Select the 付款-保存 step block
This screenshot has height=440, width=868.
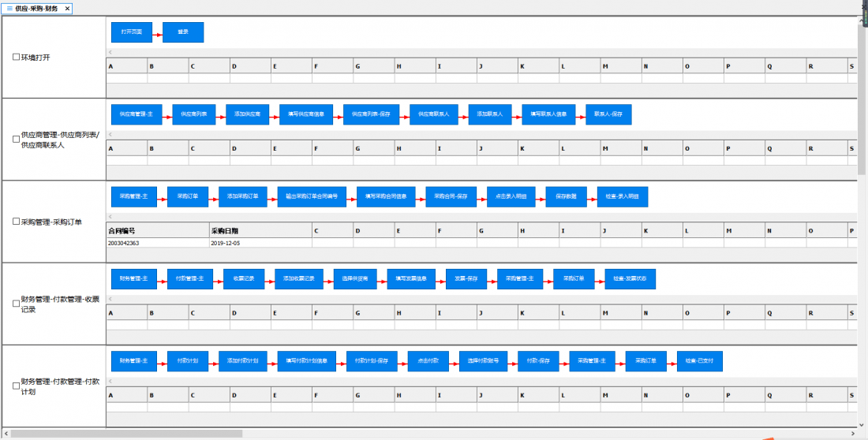coord(539,361)
